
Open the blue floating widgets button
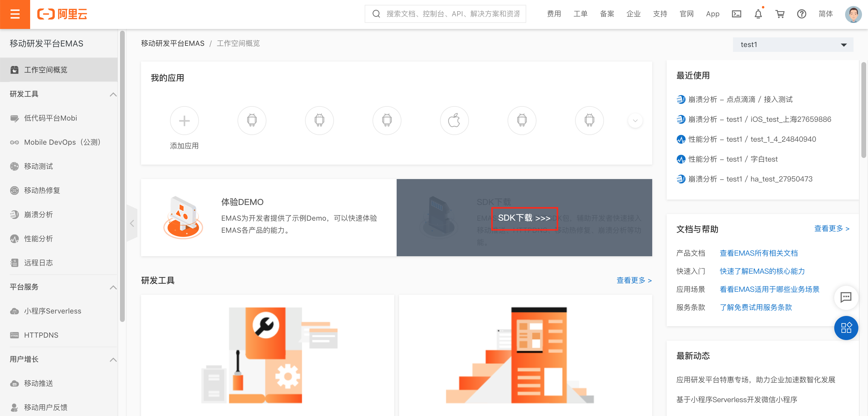click(x=846, y=328)
